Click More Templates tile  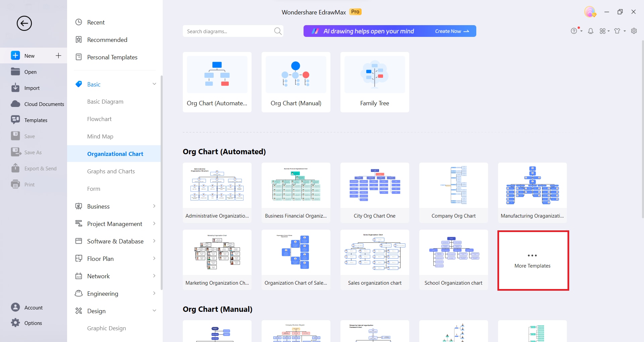pyautogui.click(x=533, y=261)
